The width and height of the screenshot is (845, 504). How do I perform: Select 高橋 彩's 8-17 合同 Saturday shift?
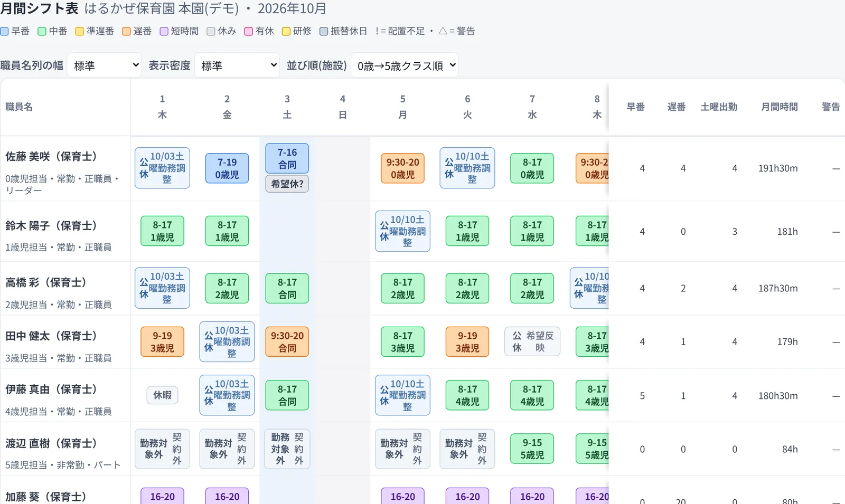[x=287, y=288]
